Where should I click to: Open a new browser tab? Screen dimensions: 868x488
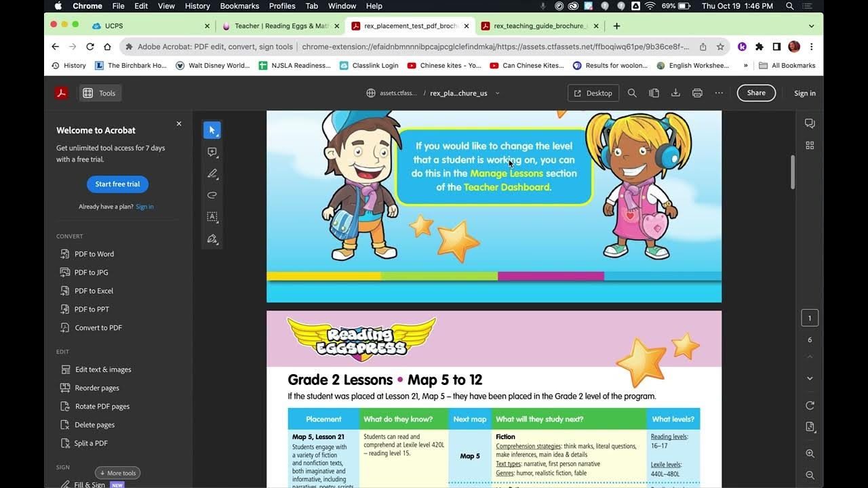(616, 26)
